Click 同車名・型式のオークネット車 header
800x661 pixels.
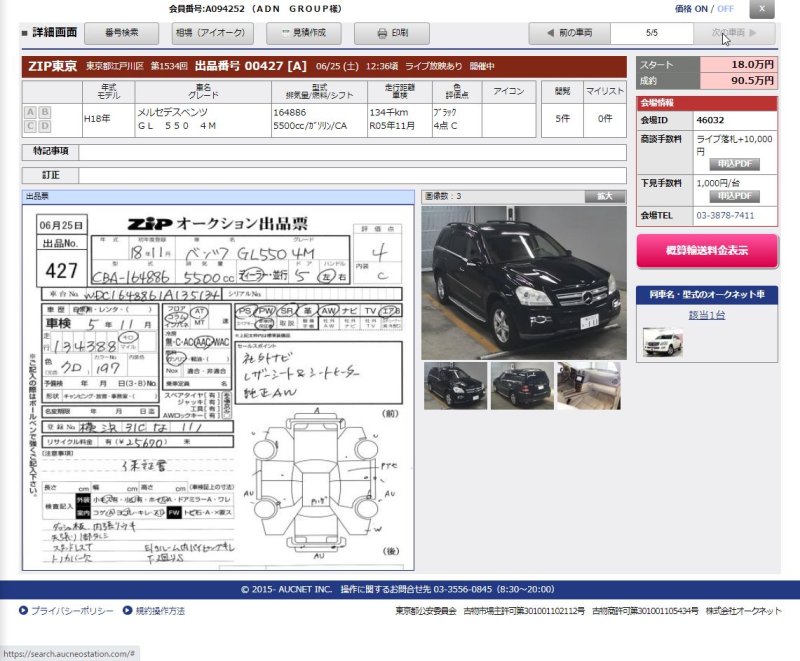707,295
